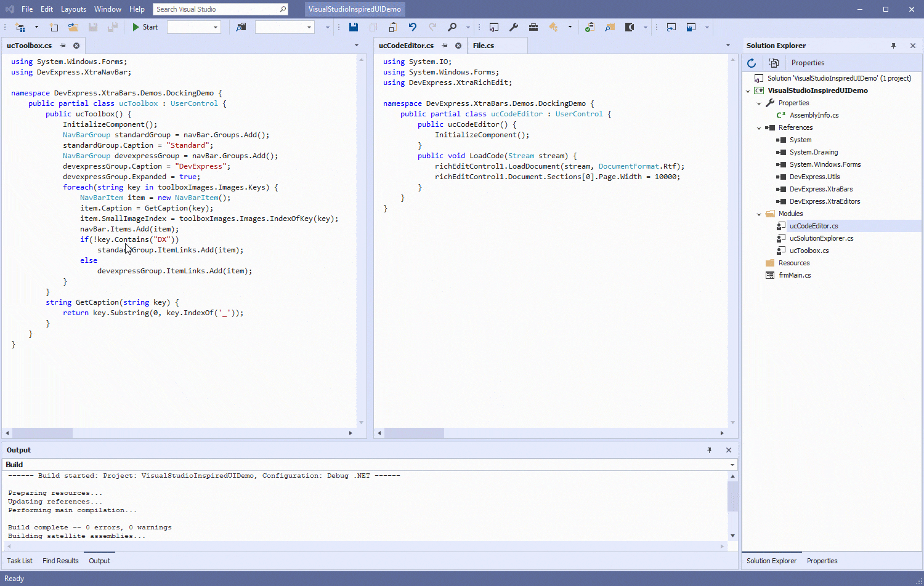Collapse the References tree node
Image resolution: width=924 pixels, height=586 pixels.
point(759,127)
